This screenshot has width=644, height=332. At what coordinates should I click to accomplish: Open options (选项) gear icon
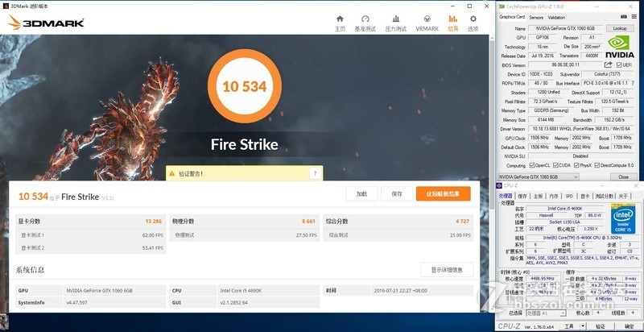473,19
